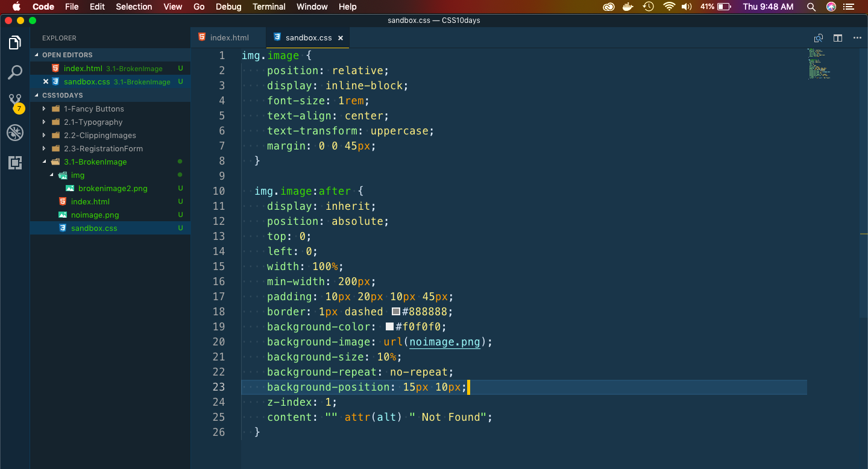The image size is (868, 469).
Task: Open the Debug view icon
Action: 15,133
